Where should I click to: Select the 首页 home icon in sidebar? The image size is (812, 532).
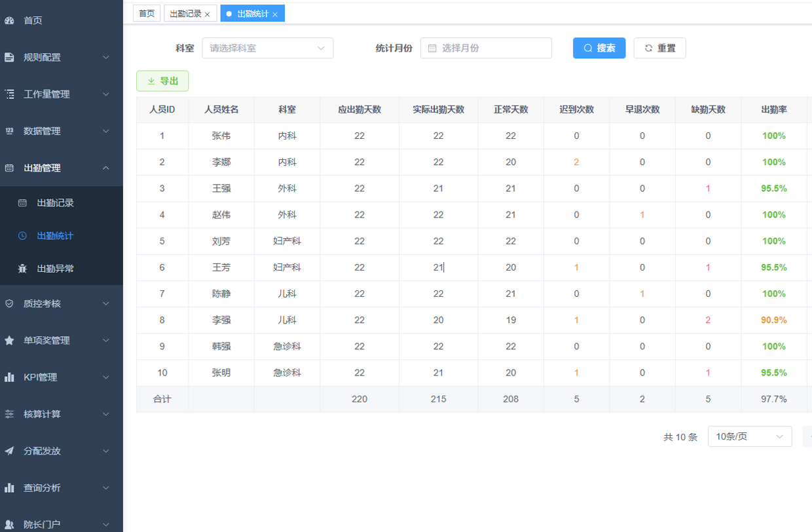9,20
